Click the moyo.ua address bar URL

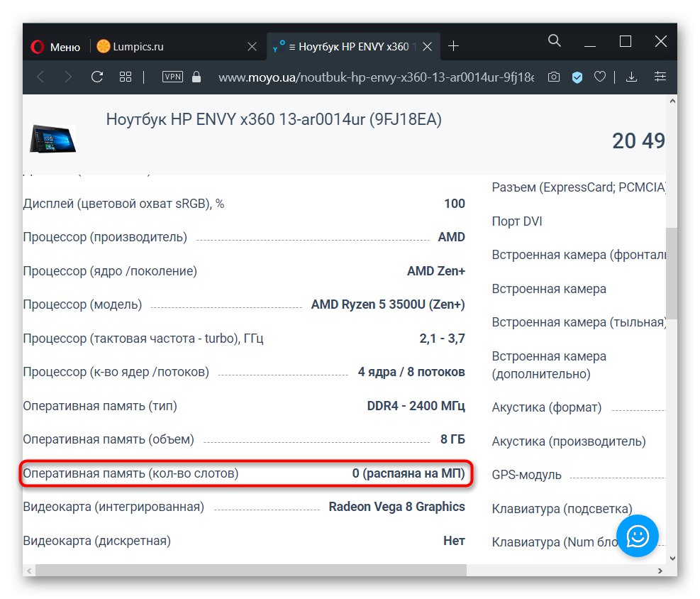pos(376,77)
